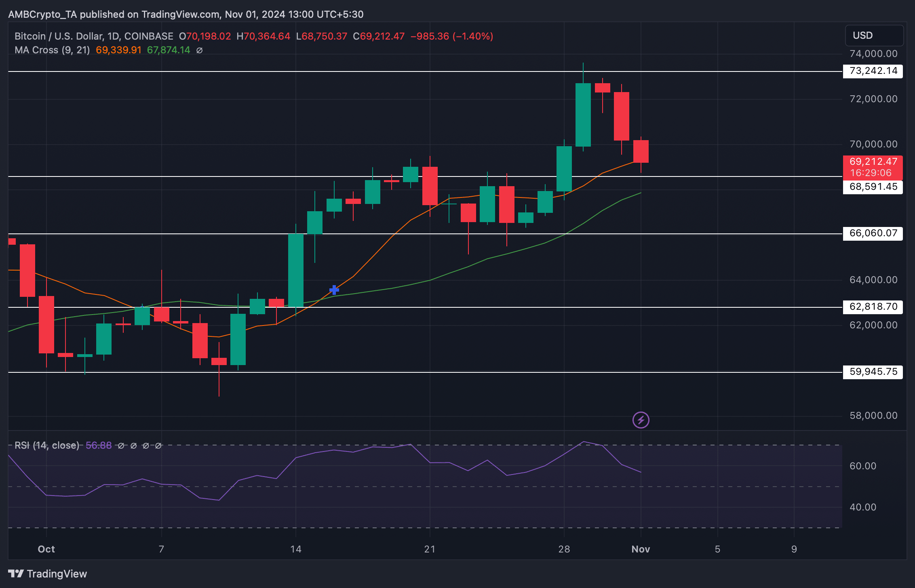Screen dimensions: 915x588
Task: Click the Bitcoin / U.S. Dollar symbol title
Action: (94, 36)
